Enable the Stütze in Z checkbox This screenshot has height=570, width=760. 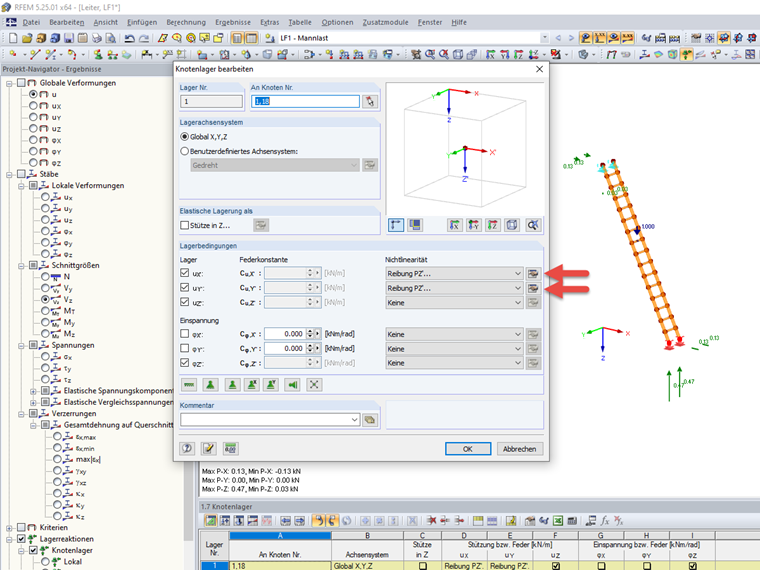click(x=184, y=225)
